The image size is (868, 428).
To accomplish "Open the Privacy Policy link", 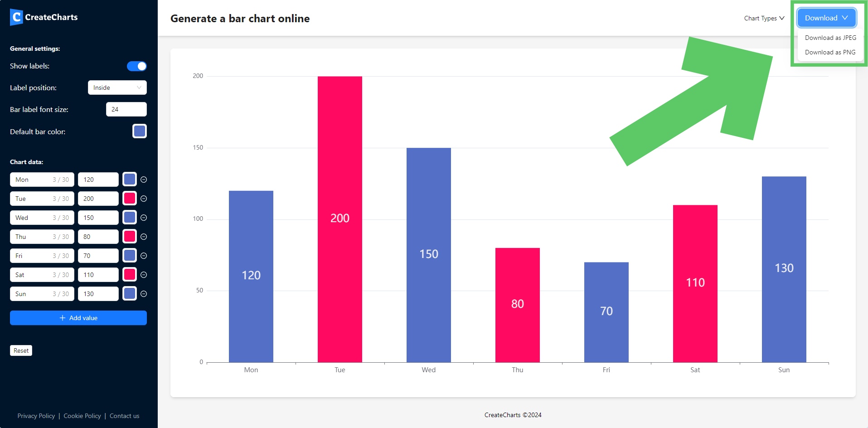I will 36,416.
